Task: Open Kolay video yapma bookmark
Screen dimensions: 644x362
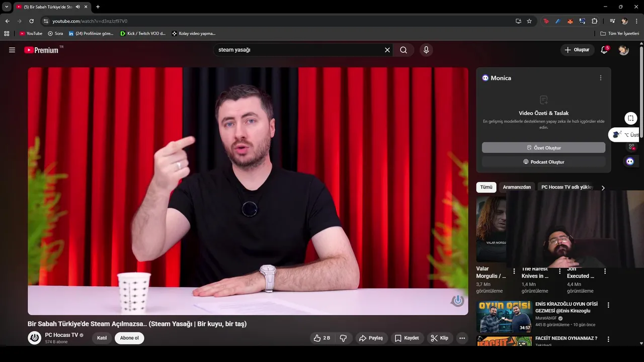Action: coord(194,33)
